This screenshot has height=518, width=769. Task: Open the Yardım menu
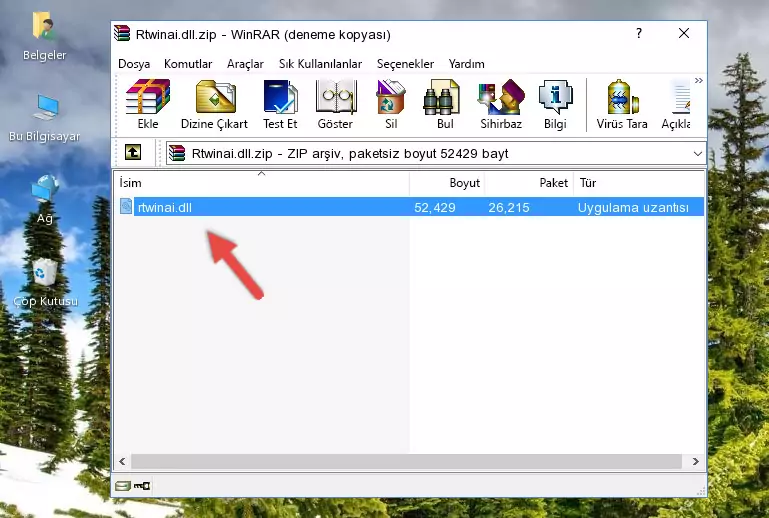466,64
